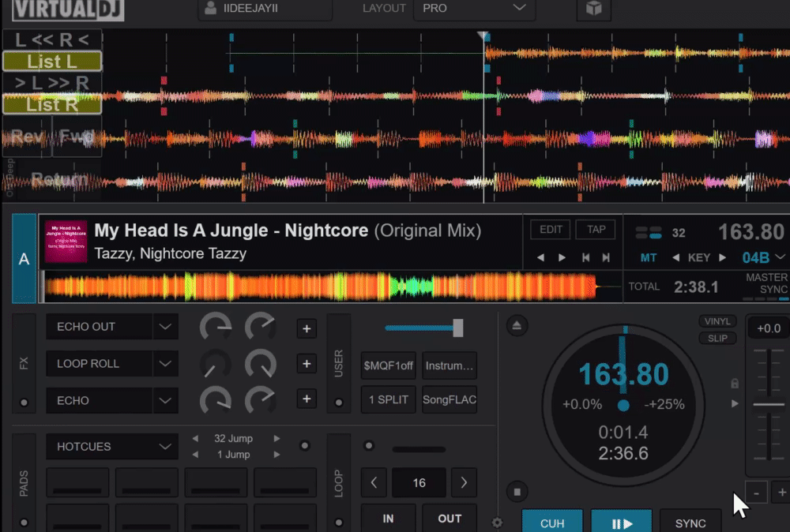Screen dimensions: 790x532
Task: Open the PRO layout dropdown
Action: click(x=474, y=9)
